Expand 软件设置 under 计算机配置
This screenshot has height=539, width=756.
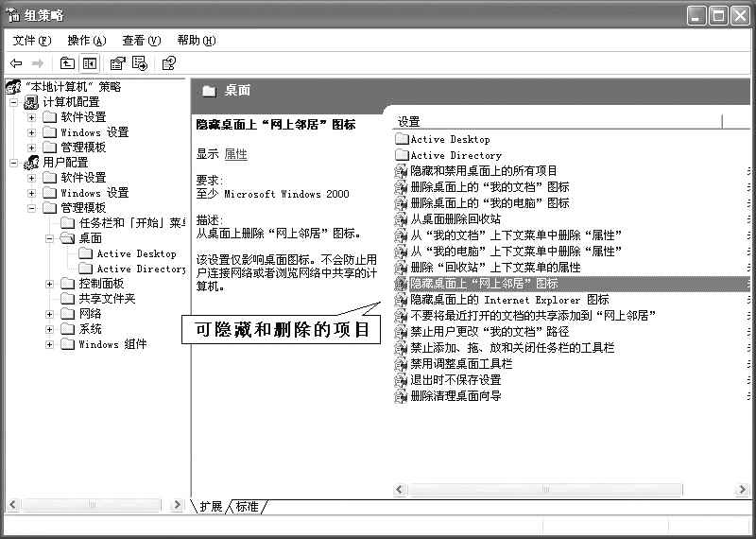(x=31, y=117)
